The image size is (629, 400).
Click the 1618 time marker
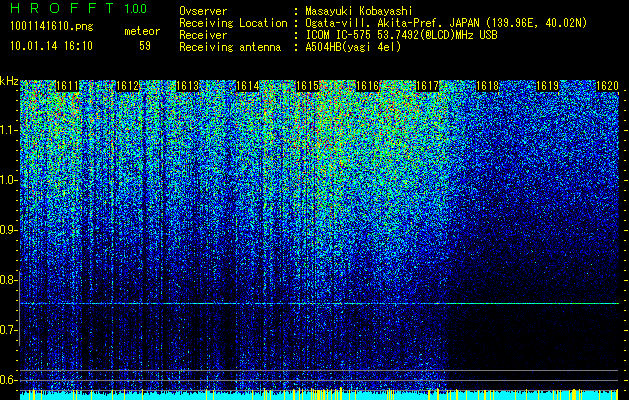click(487, 86)
